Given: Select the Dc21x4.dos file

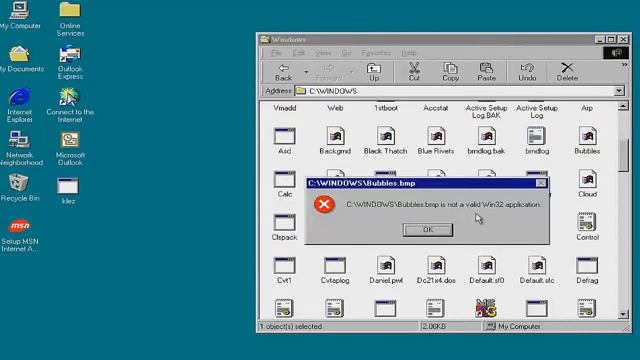Looking at the screenshot, I should click(x=436, y=270).
